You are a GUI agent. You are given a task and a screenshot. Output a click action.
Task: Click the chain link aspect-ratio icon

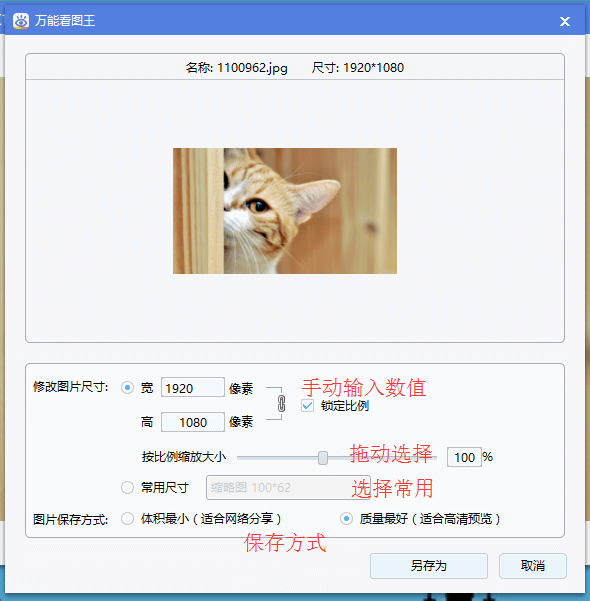pos(281,404)
